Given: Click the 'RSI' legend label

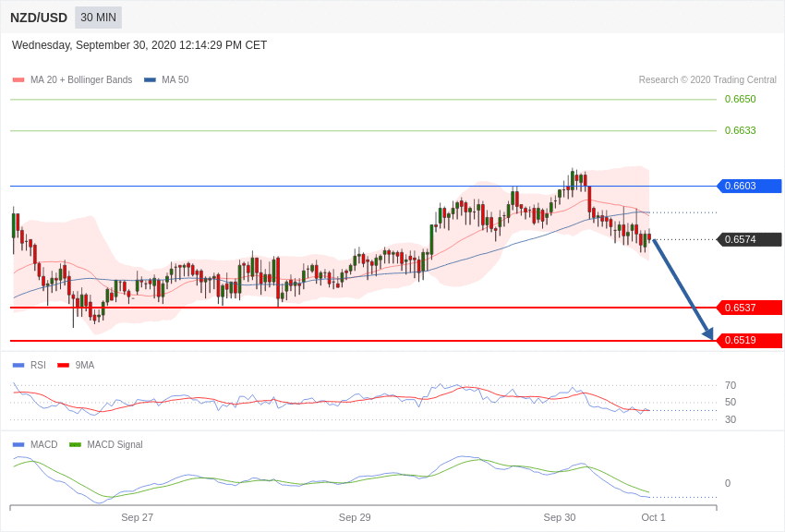Looking at the screenshot, I should point(38,366).
